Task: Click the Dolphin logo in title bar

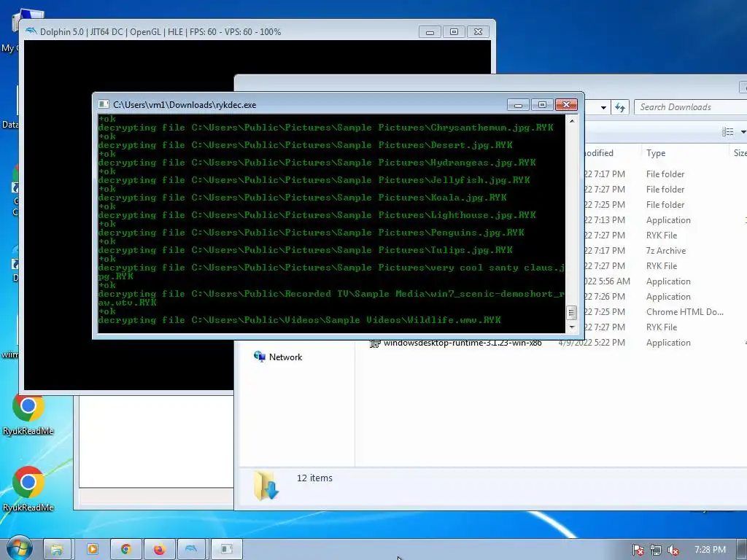Action: coord(31,31)
